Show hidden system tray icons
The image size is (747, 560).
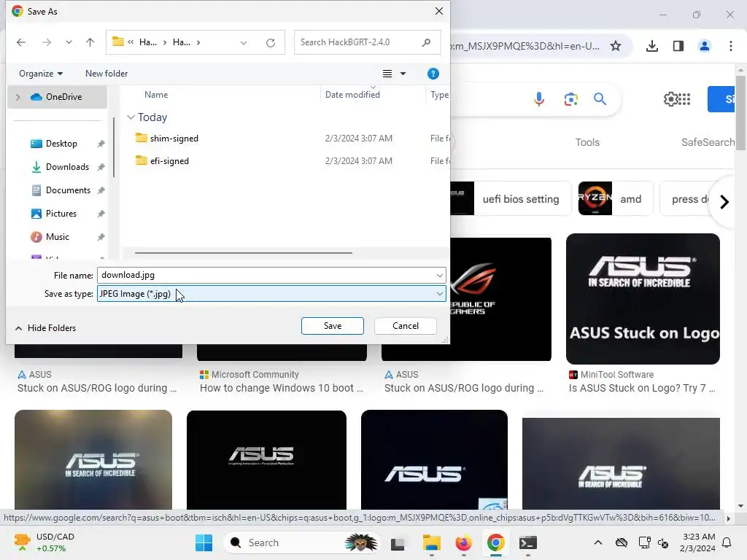(598, 542)
